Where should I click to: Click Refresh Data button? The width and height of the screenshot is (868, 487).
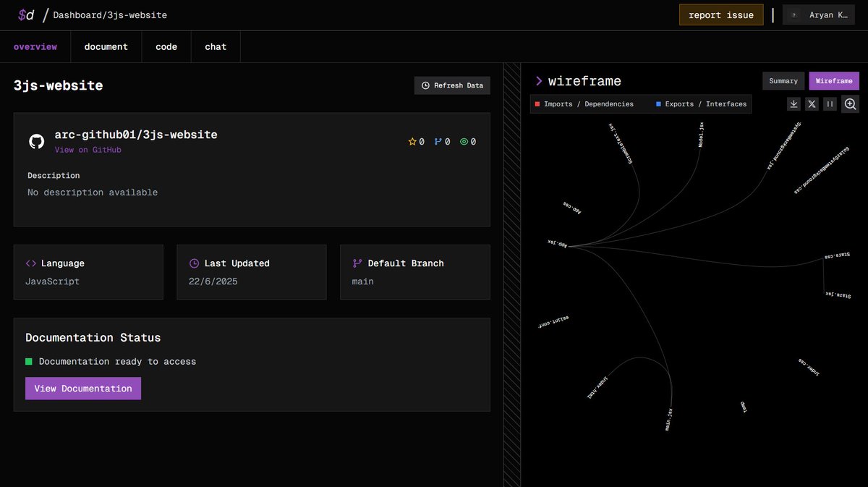[x=452, y=85]
